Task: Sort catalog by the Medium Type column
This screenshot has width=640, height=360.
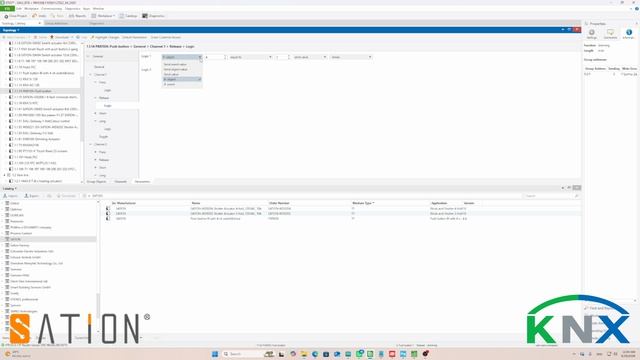Action: 362,203
